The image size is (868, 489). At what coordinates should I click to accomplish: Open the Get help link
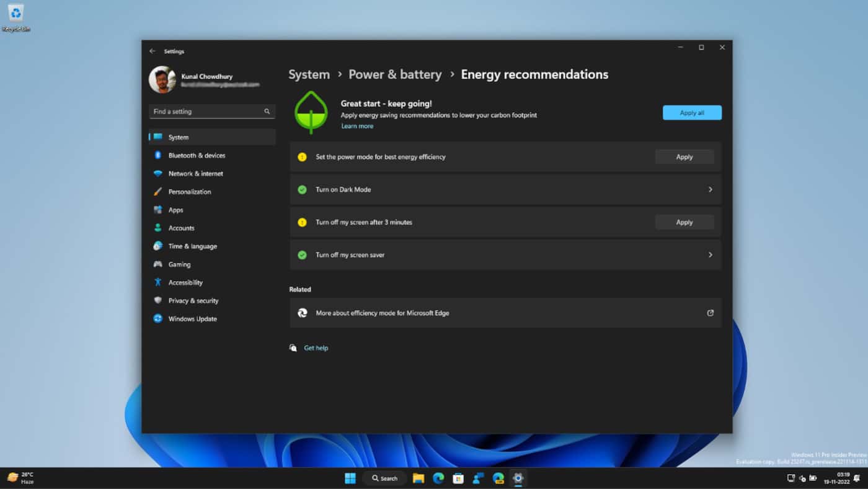coord(316,348)
